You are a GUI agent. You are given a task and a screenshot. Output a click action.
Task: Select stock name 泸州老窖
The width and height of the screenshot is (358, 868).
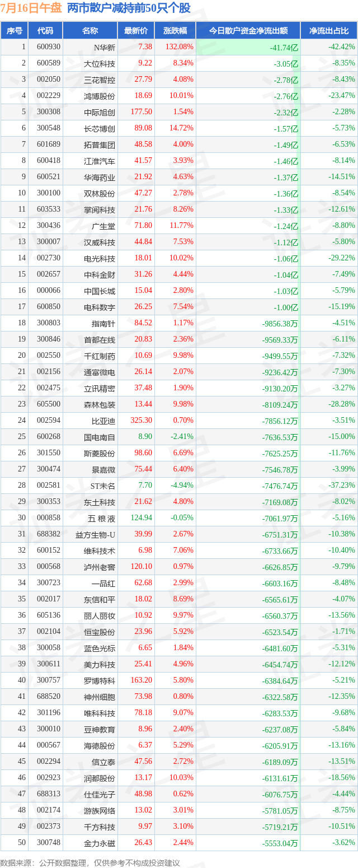[x=100, y=567]
